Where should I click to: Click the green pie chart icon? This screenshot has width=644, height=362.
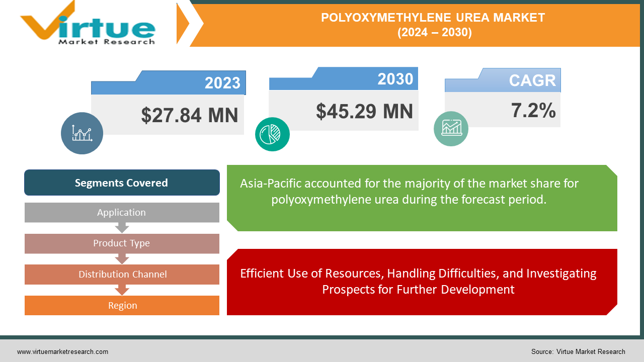point(272,134)
